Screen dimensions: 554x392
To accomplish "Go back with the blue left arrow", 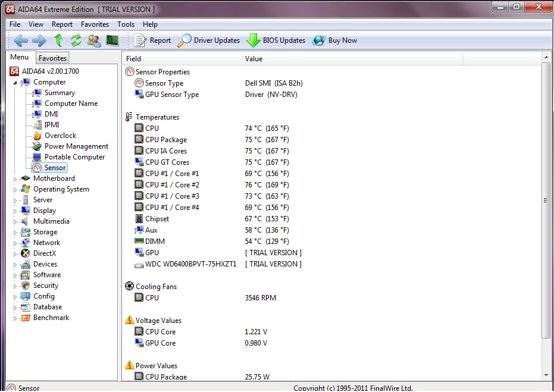I will 21,40.
